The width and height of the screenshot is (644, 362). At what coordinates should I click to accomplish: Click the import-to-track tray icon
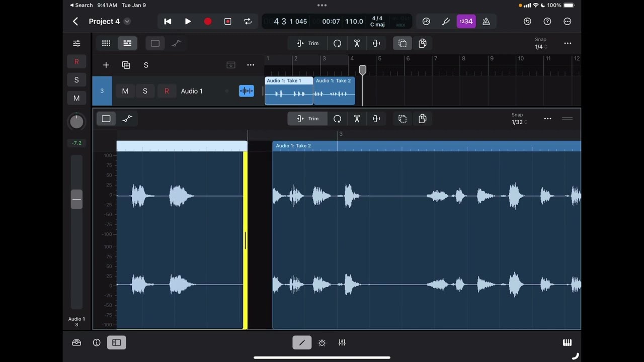[x=231, y=65]
